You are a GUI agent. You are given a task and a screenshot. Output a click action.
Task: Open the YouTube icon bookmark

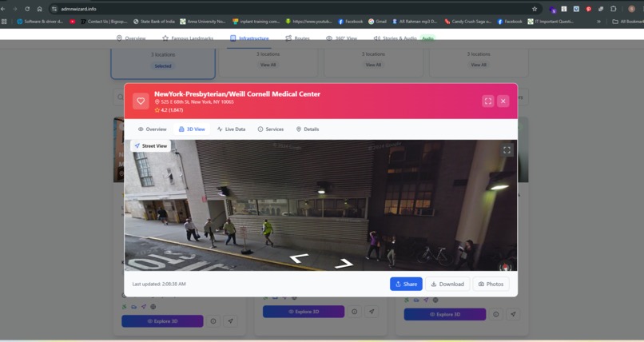coord(72,22)
